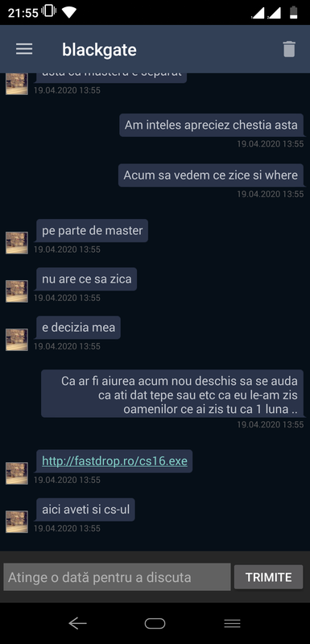Image resolution: width=310 pixels, height=644 pixels.
Task: Tap the battery status icon
Action: click(293, 12)
